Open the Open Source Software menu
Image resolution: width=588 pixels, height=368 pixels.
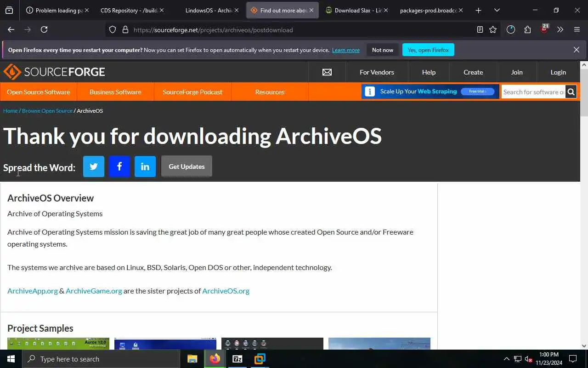39,92
